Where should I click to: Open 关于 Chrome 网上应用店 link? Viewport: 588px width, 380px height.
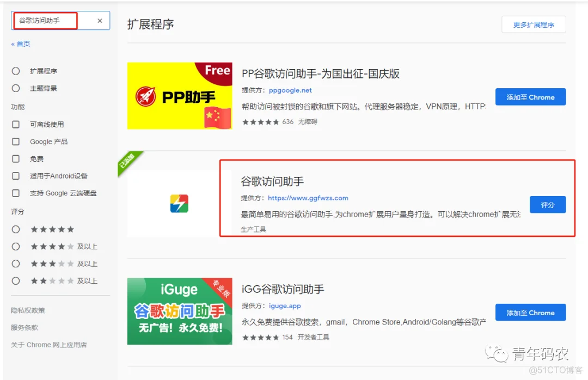49,345
